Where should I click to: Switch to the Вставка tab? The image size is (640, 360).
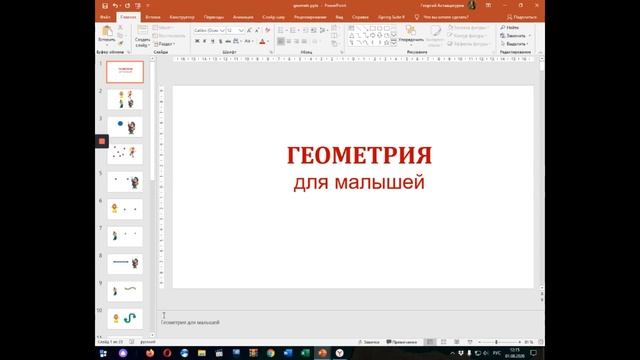tap(153, 17)
